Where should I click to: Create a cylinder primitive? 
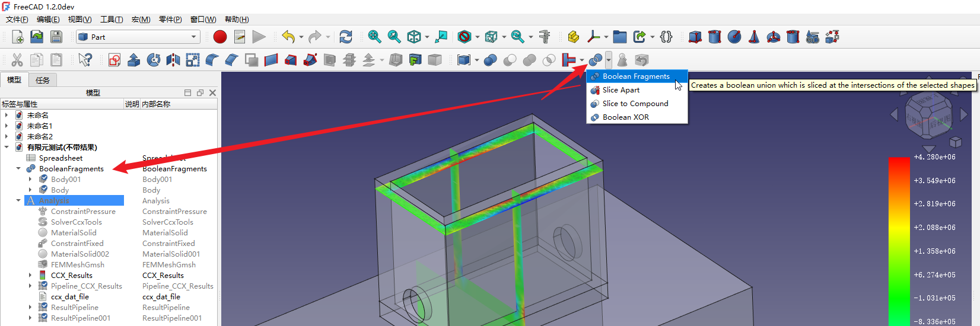[x=715, y=37]
